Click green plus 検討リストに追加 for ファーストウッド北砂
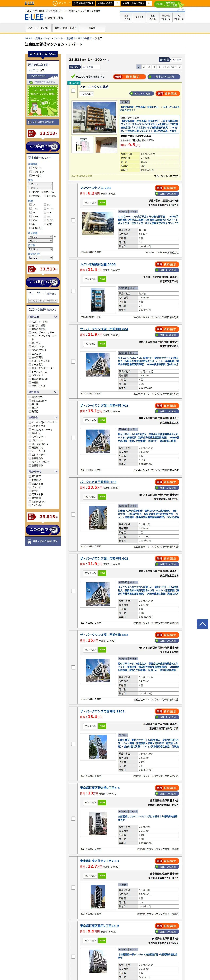 tap(142, 94)
